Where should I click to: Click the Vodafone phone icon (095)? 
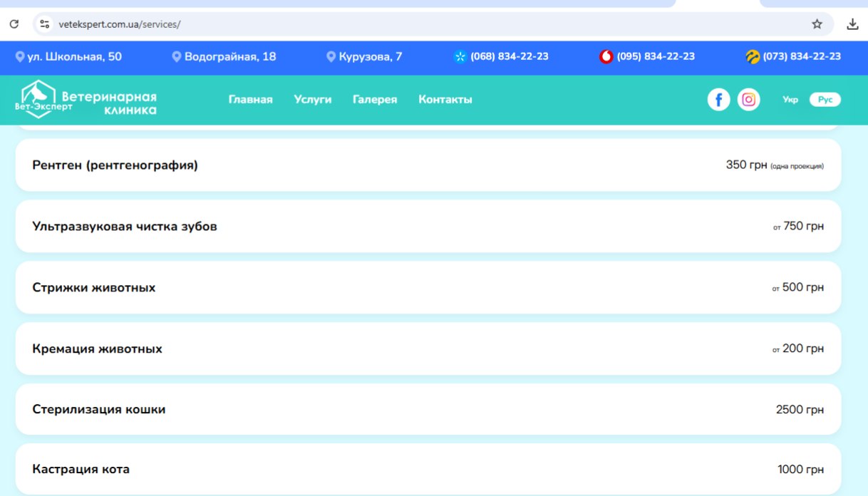606,57
